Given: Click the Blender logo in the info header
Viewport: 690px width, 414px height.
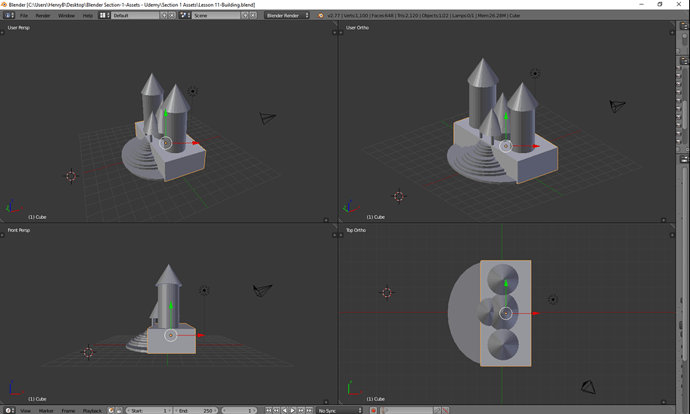Looking at the screenshot, I should [x=321, y=16].
